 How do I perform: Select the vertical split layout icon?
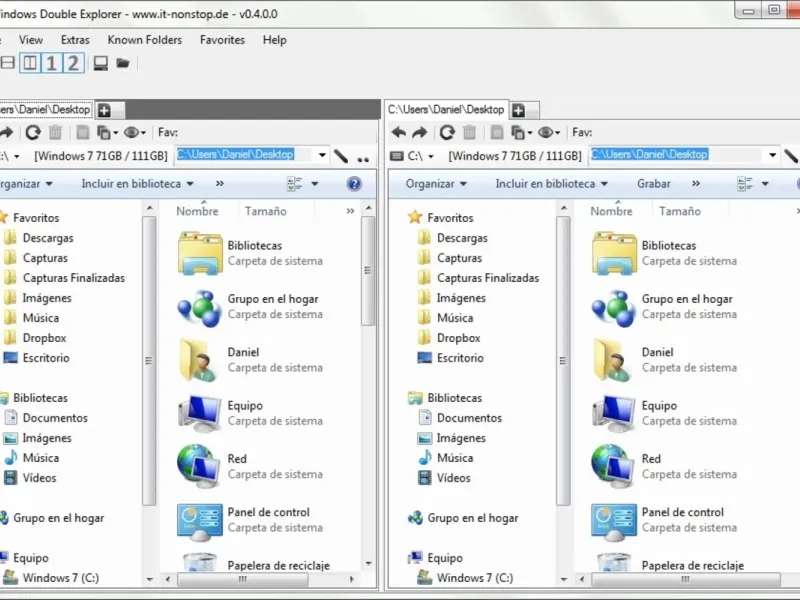click(30, 63)
